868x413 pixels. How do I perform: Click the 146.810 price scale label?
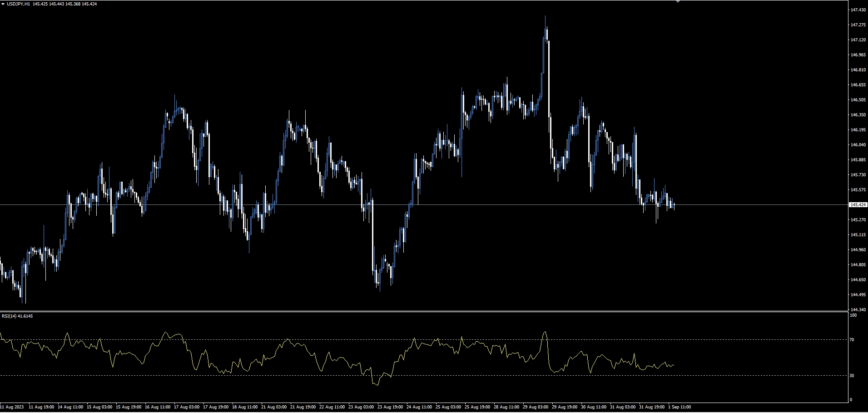coord(858,70)
